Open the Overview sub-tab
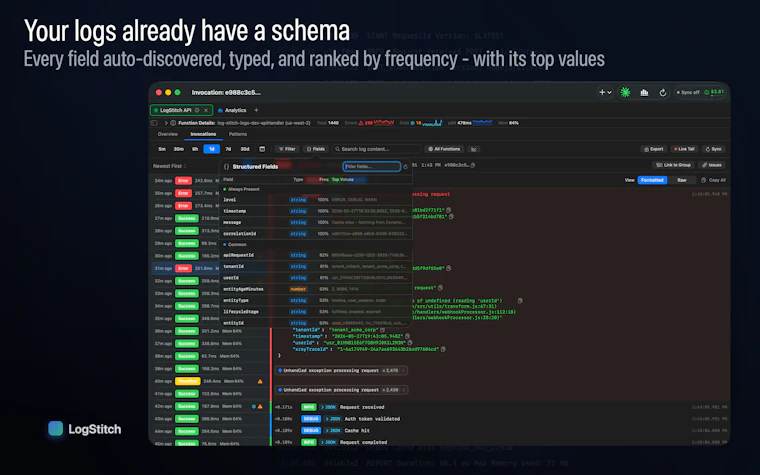The image size is (760, 475). point(168,134)
